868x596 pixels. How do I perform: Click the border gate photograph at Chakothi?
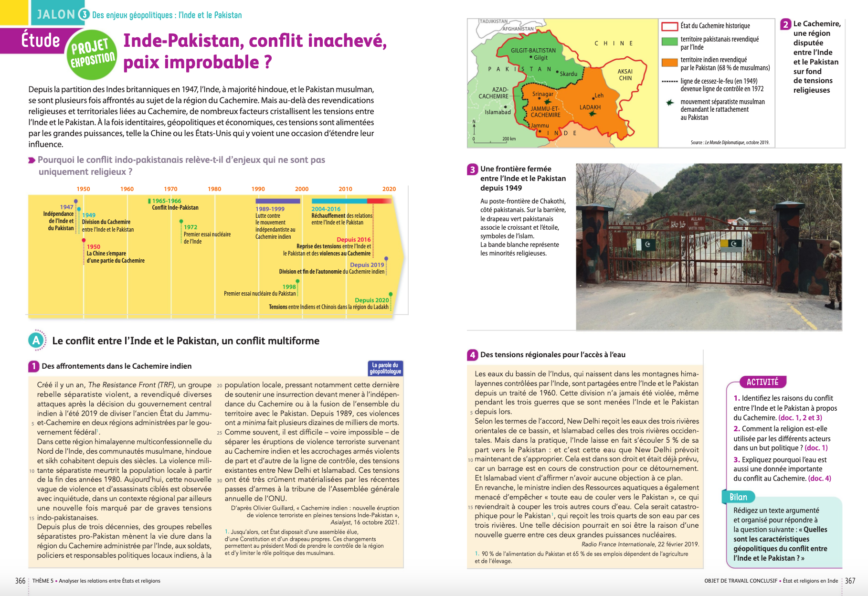709,247
